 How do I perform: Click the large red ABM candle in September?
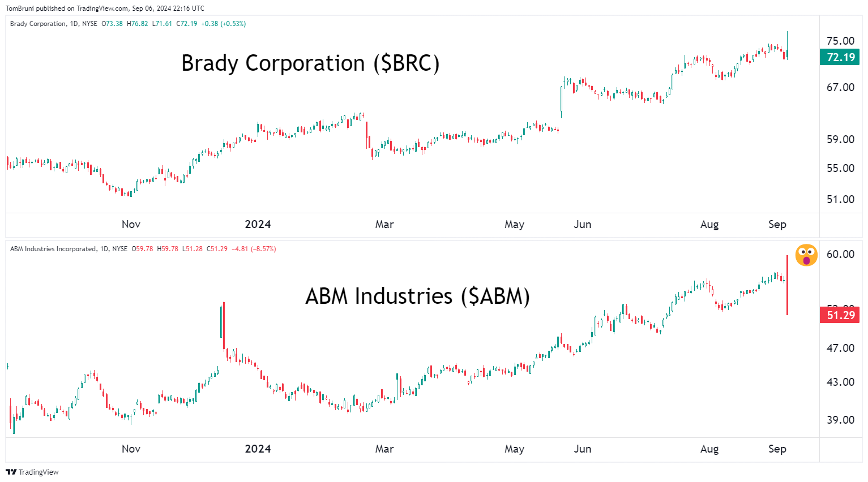click(x=787, y=286)
